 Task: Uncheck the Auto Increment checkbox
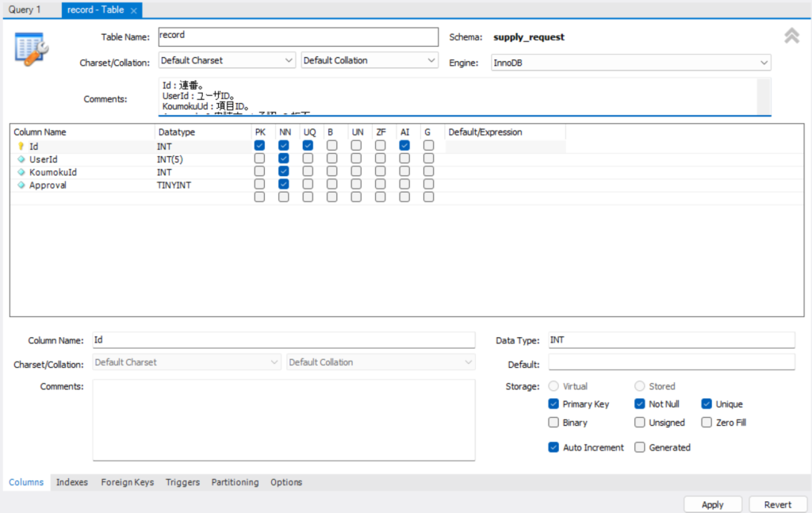[553, 447]
